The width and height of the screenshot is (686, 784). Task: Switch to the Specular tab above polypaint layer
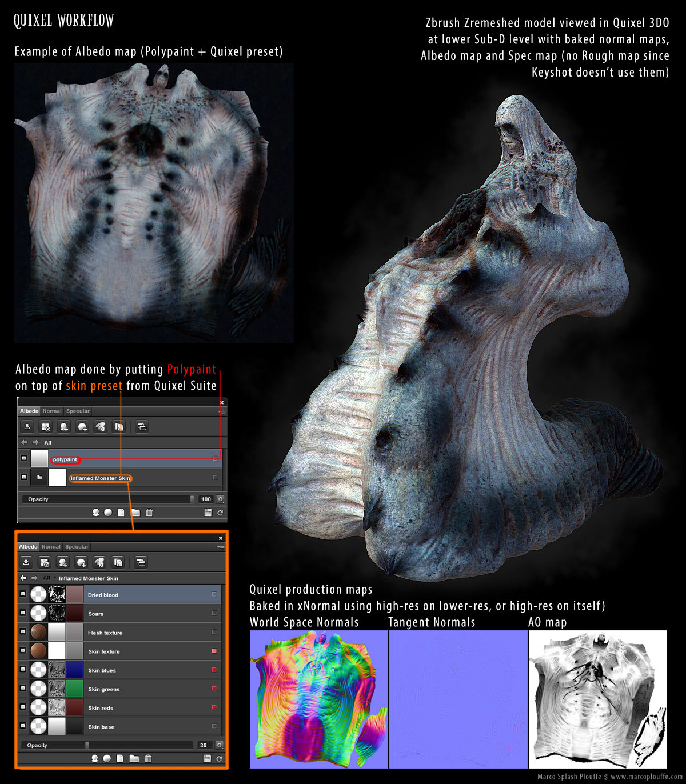(x=78, y=411)
